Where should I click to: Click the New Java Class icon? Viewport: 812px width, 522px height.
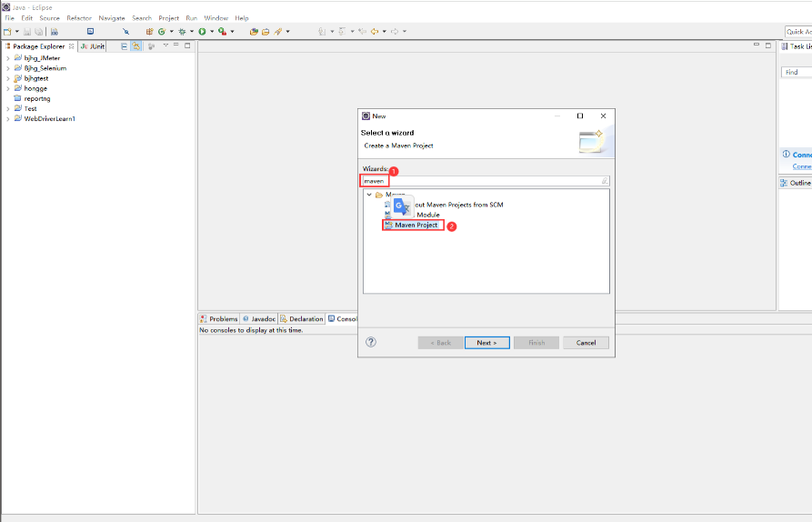(x=162, y=32)
